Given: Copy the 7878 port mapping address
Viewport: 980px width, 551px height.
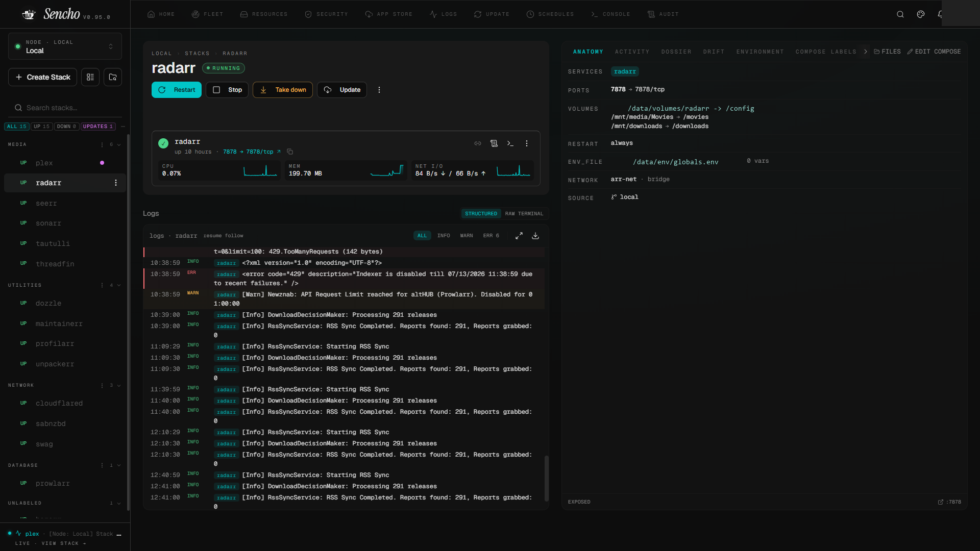Looking at the screenshot, I should tap(290, 152).
